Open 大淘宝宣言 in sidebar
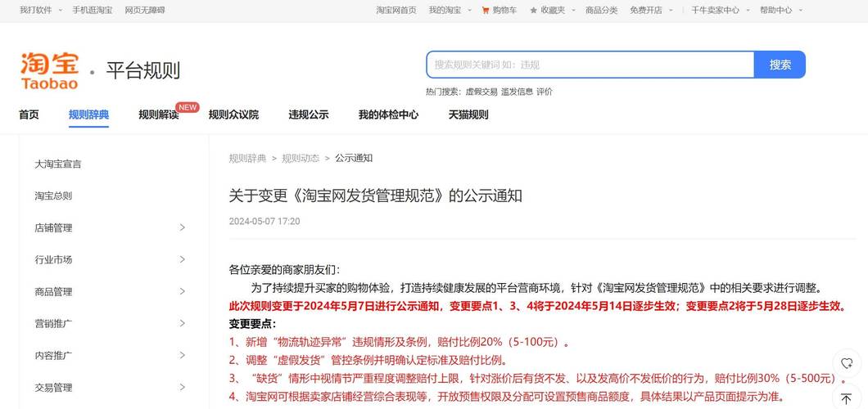 click(58, 164)
